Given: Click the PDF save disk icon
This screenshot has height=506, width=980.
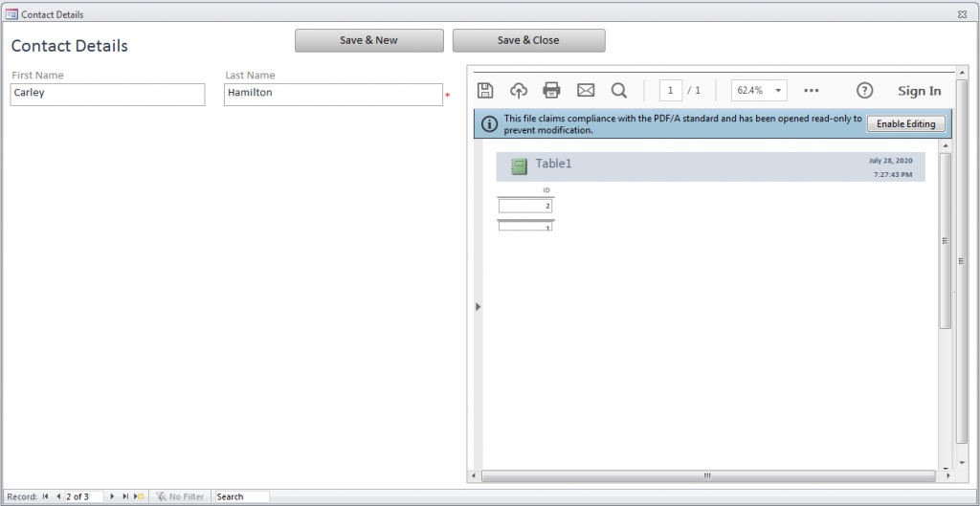Looking at the screenshot, I should point(485,91).
